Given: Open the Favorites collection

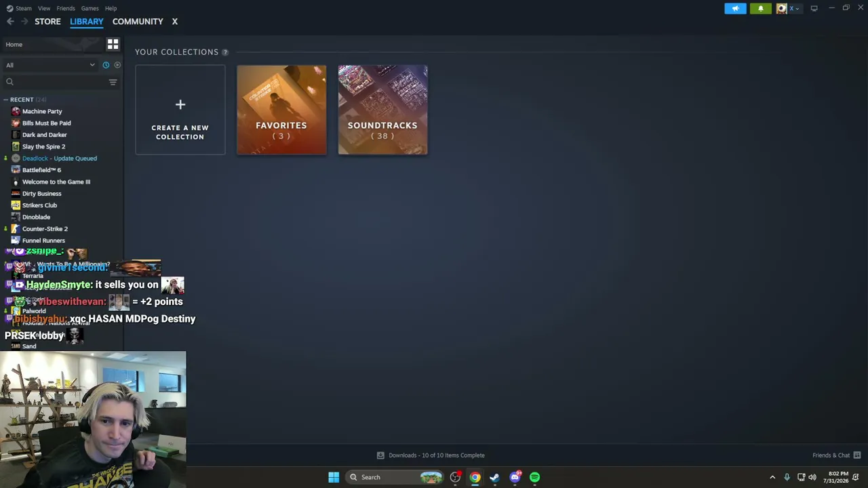Looking at the screenshot, I should 281,110.
